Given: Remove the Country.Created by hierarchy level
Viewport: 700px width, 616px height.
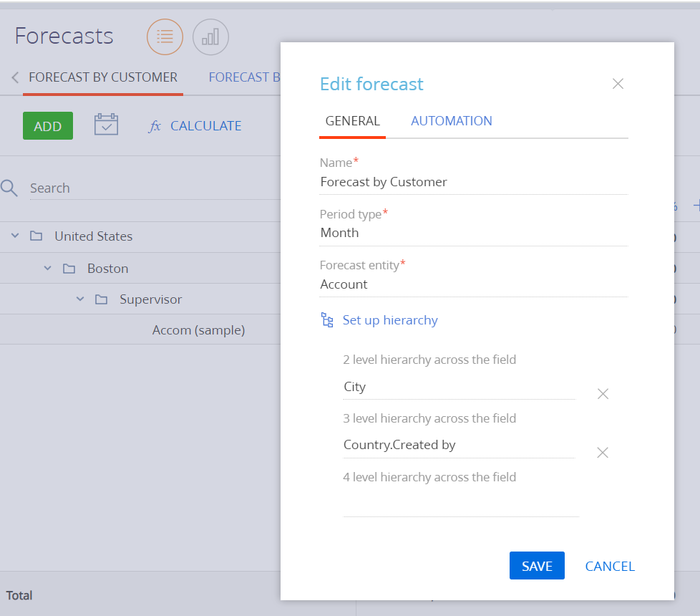Looking at the screenshot, I should point(603,453).
